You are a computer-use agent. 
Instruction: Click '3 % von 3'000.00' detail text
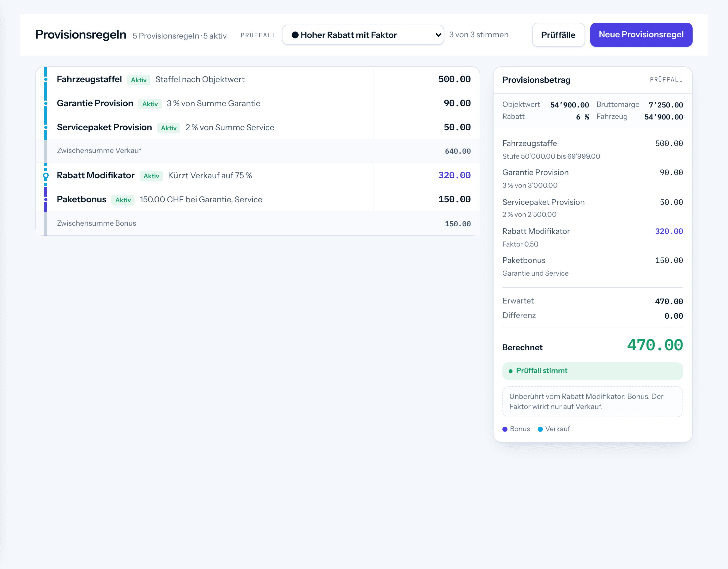530,186
